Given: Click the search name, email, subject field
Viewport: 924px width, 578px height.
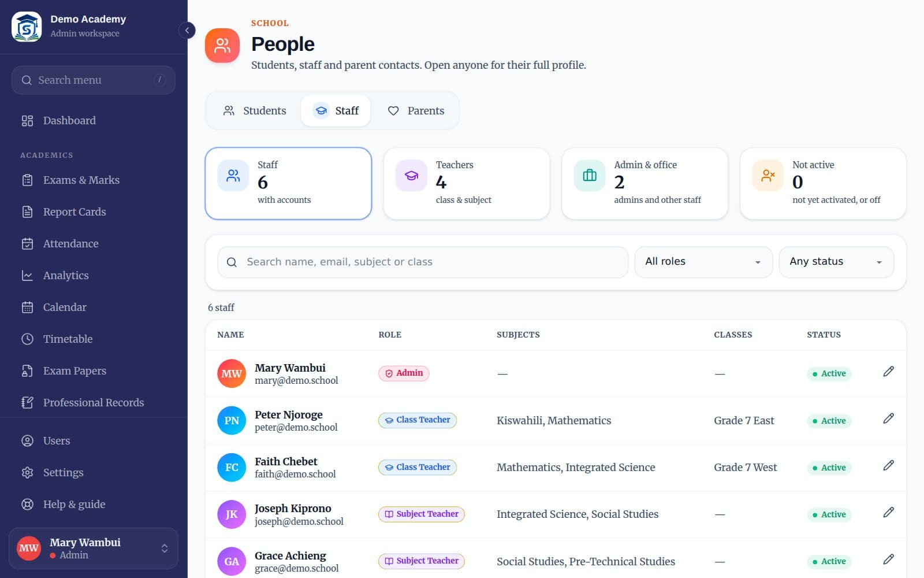Looking at the screenshot, I should (423, 262).
